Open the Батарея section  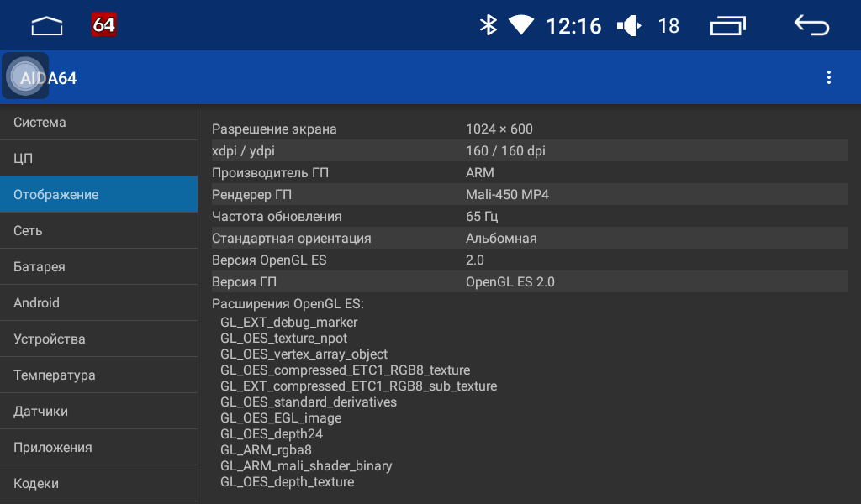(x=98, y=267)
